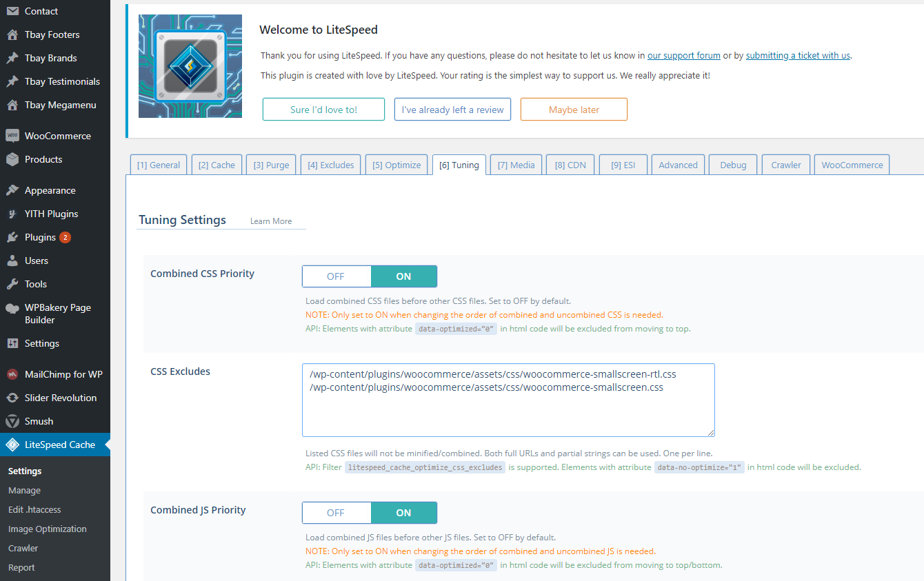Click the "Sure I'd love to!" button

[x=323, y=110]
